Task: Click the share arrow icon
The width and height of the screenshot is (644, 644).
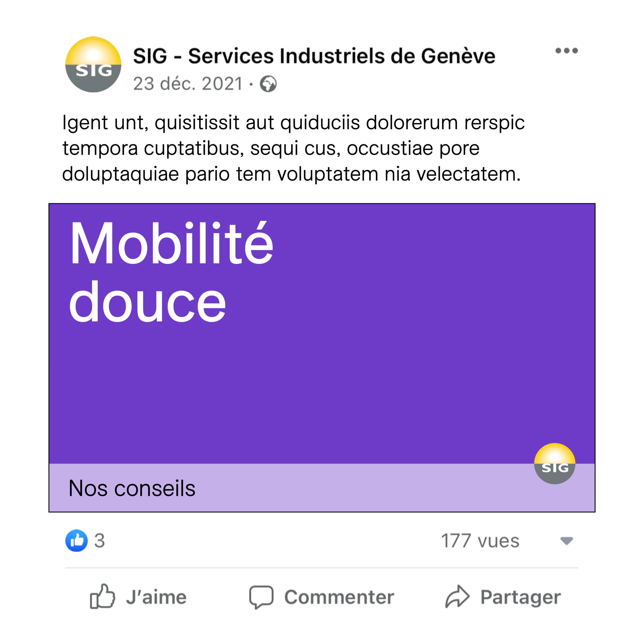Action: (x=457, y=597)
